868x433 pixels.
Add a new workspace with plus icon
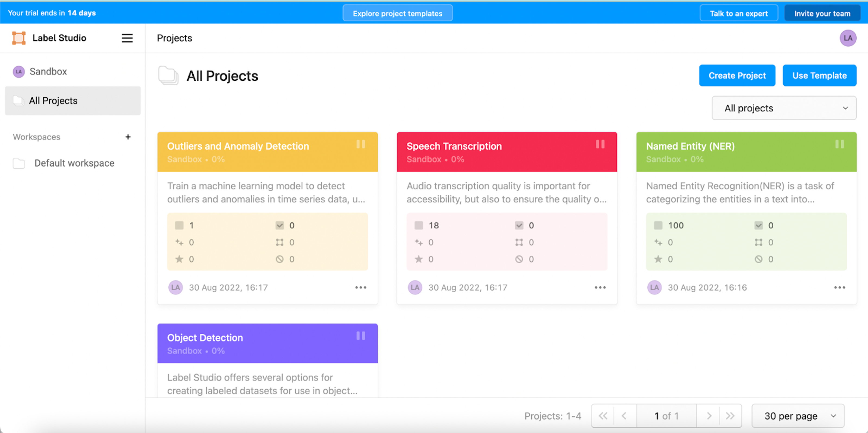coord(128,137)
